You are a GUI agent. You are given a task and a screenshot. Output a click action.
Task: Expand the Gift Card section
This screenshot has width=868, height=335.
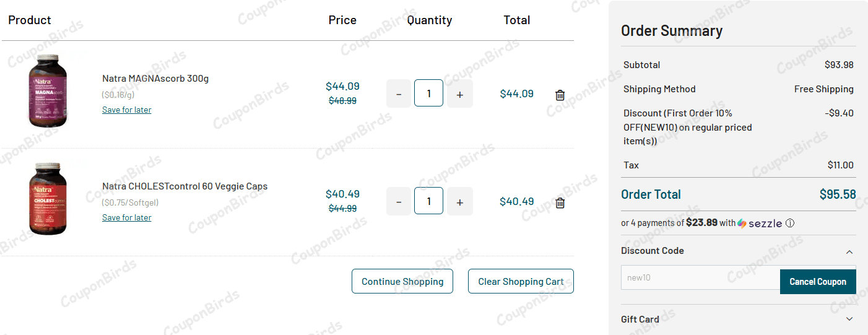pos(849,319)
